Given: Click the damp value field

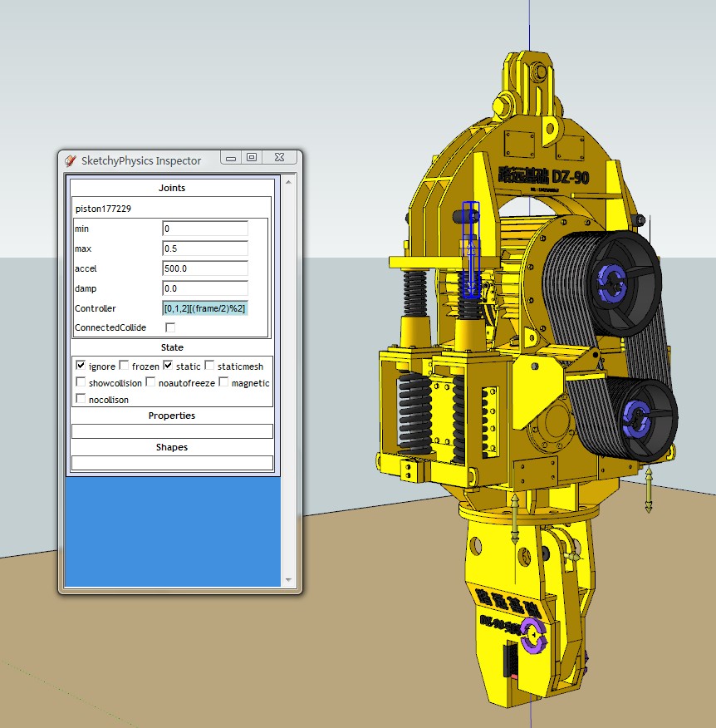Looking at the screenshot, I should (x=205, y=288).
